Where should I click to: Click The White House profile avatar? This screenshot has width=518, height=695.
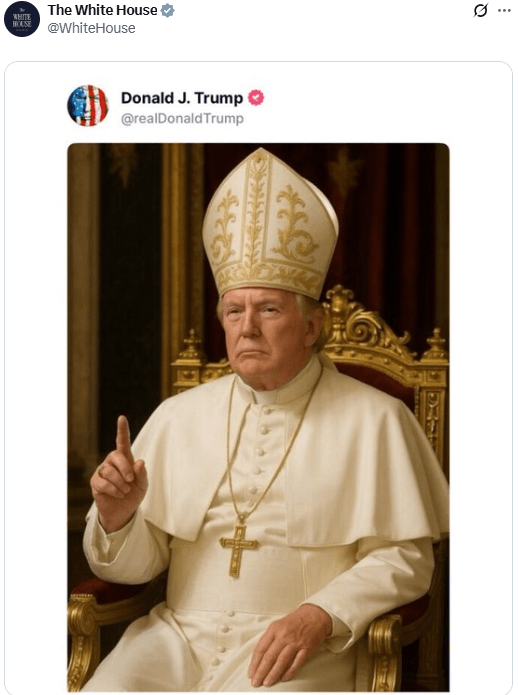click(22, 19)
